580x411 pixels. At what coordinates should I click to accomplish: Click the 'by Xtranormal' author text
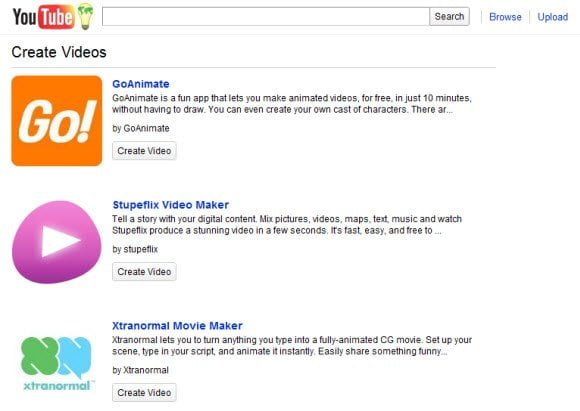[x=140, y=370]
